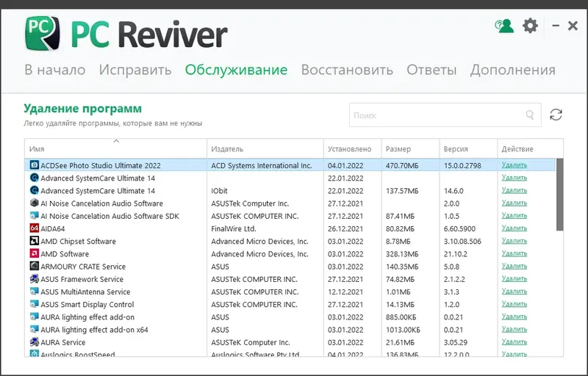Image resolution: width=588 pixels, height=376 pixels.
Task: Click Удалить for ACDSee Photo Studio Ultimate 2022
Action: pos(514,165)
